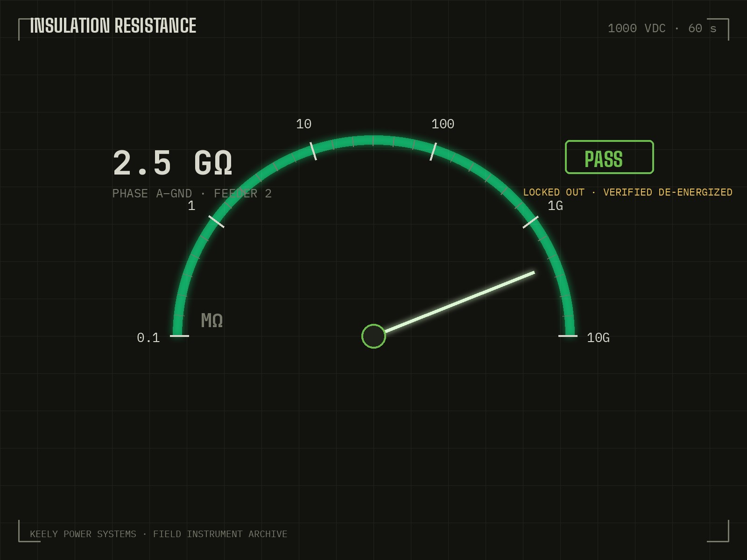Image resolution: width=747 pixels, height=560 pixels.
Task: Click the gauge needle pivot hub
Action: tap(373, 336)
